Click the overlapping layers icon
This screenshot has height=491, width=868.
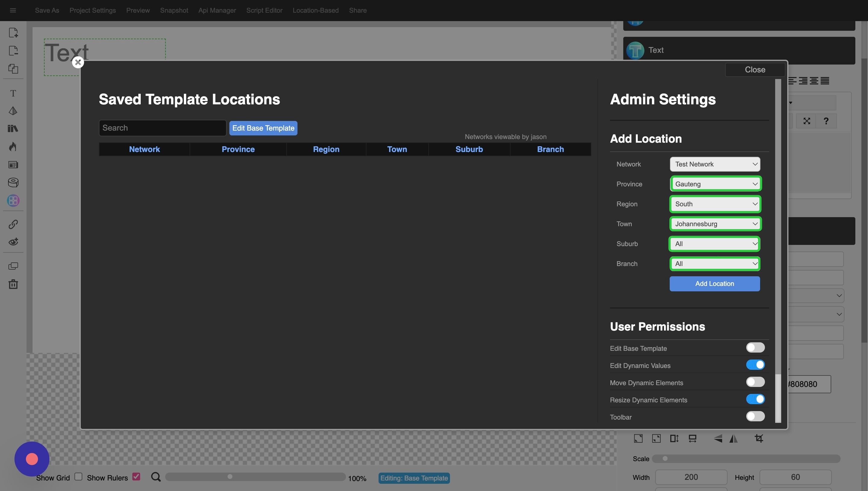(x=13, y=266)
